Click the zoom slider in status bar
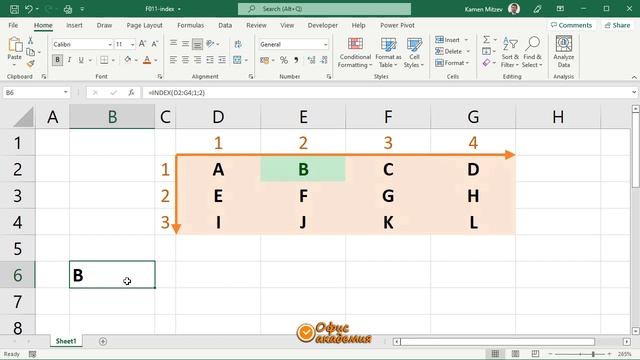The height and width of the screenshot is (360, 640). [x=580, y=354]
